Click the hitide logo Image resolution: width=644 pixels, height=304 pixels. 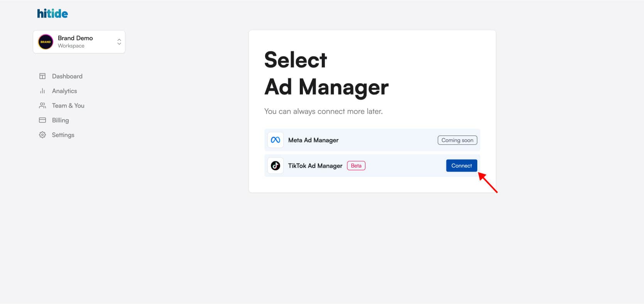(52, 14)
